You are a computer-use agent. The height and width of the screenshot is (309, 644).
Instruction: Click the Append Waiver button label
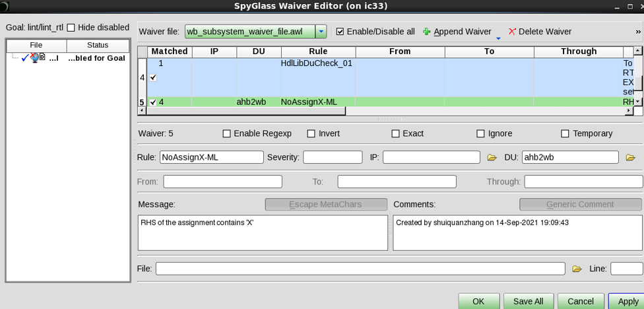[463, 32]
